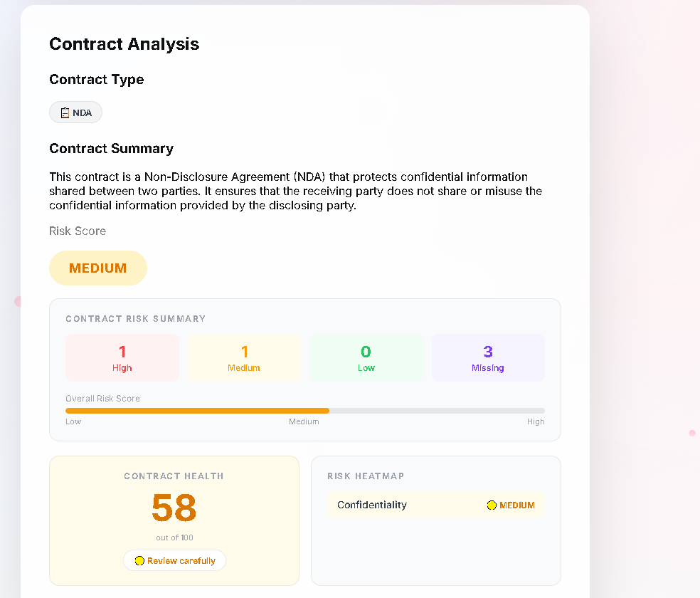This screenshot has width=700, height=598.
Task: Select the purple Missing risk count card
Action: click(488, 357)
